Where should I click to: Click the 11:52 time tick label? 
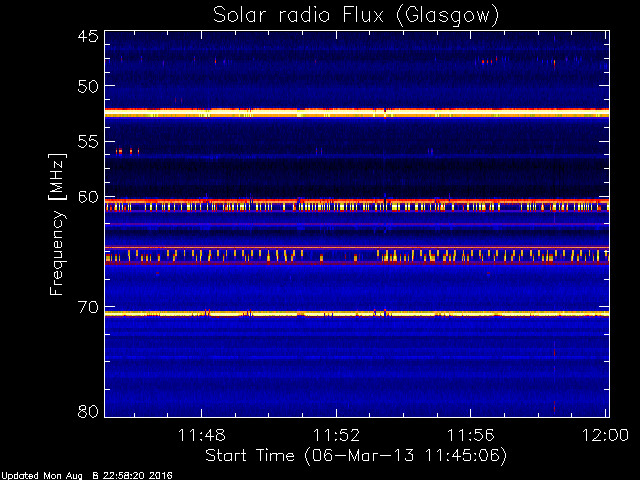[336, 435]
